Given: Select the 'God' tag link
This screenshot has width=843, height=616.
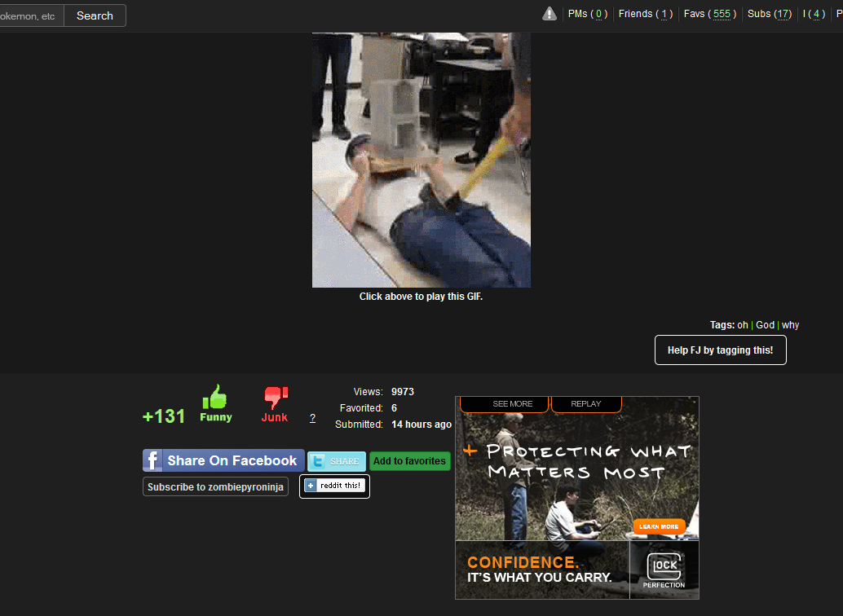Looking at the screenshot, I should (x=765, y=325).
